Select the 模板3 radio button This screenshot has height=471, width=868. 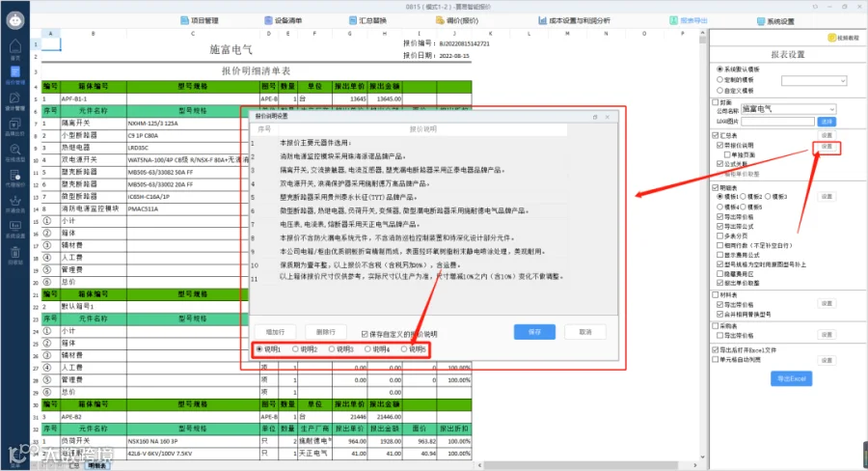click(x=768, y=197)
